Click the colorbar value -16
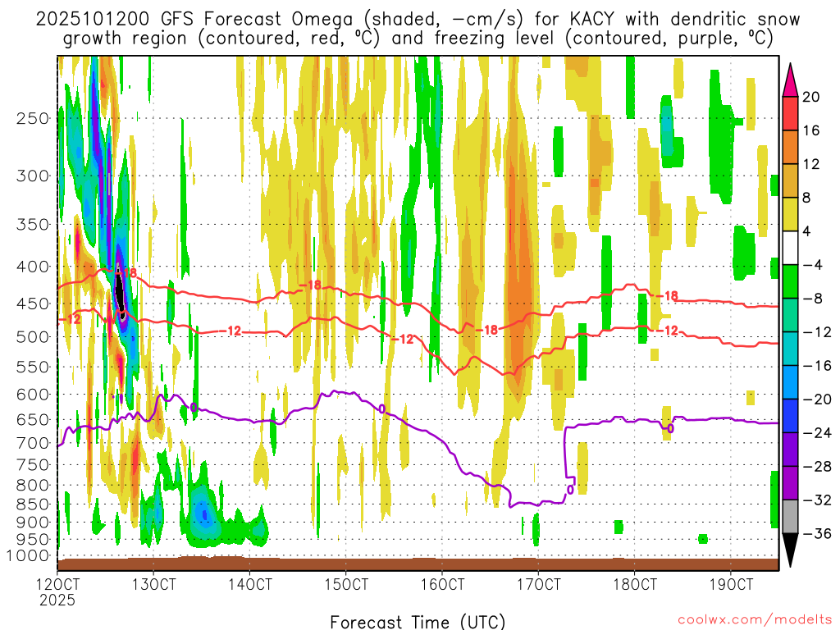840x630 pixels. (816, 366)
